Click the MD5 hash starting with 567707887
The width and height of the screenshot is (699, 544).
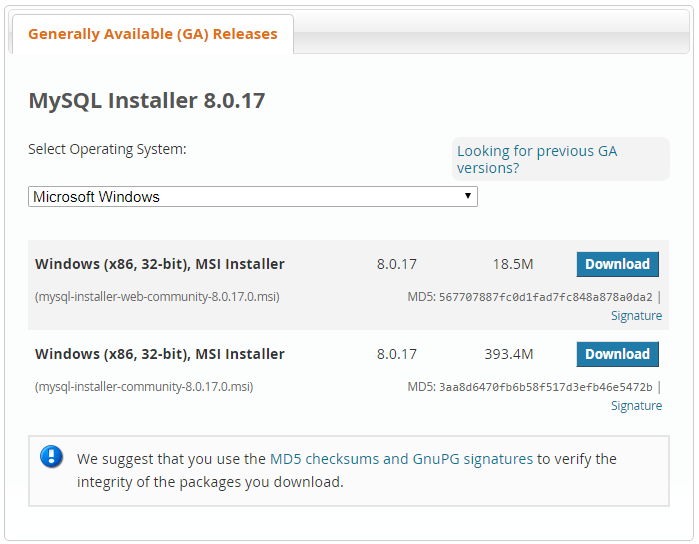coord(545,297)
